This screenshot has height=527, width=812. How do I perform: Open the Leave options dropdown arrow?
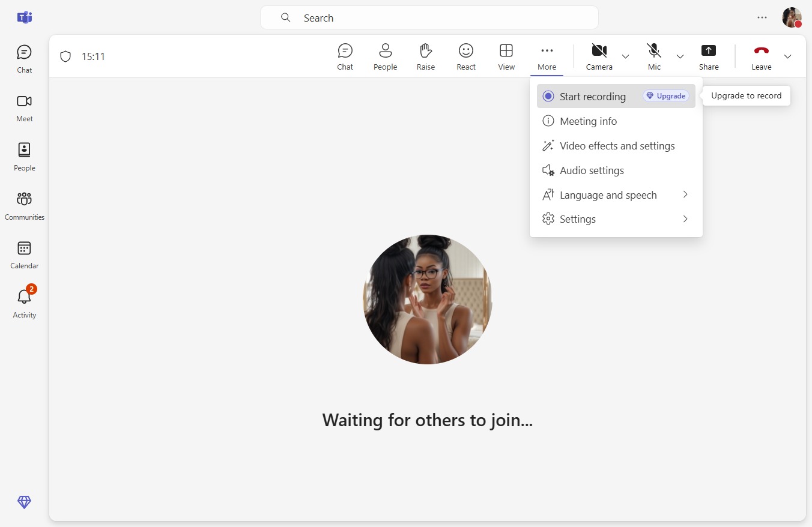coord(787,56)
